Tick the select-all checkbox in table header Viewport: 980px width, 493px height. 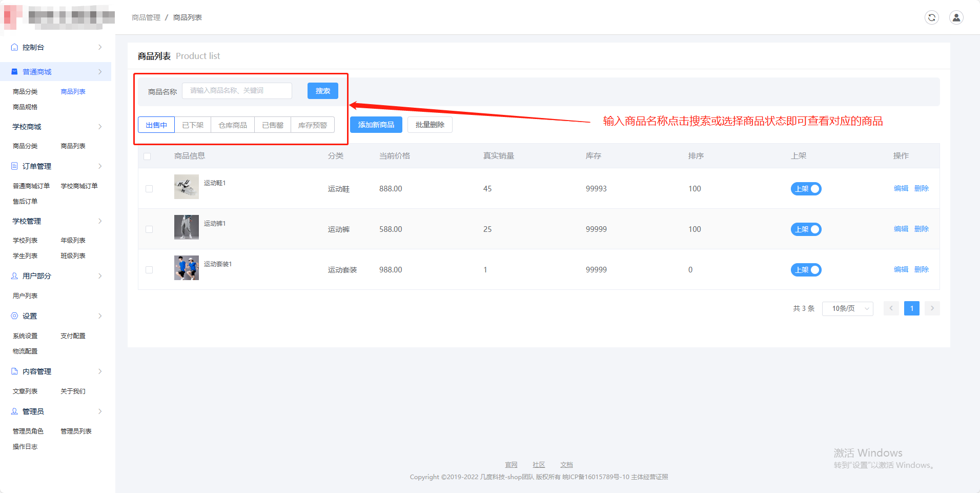coord(148,156)
